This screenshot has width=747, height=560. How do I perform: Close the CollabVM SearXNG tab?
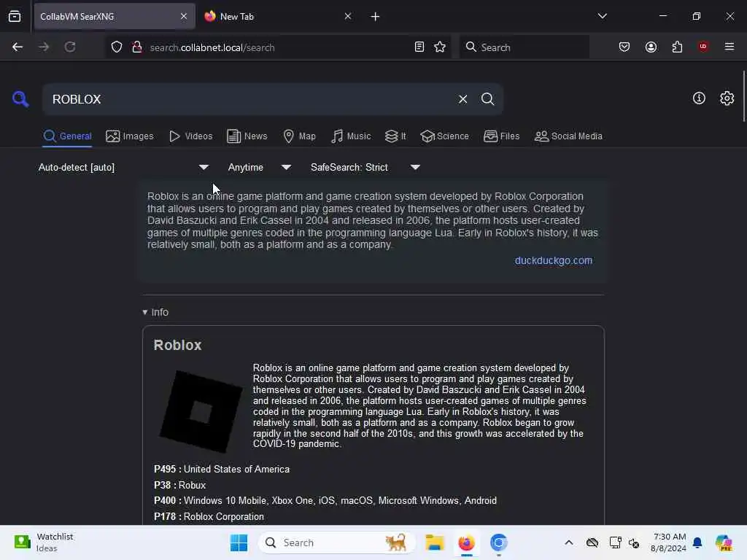coord(183,16)
